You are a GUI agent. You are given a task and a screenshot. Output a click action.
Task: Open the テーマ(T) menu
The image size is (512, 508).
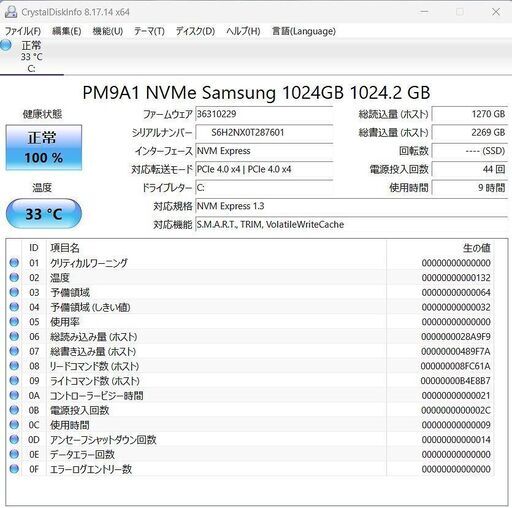[x=149, y=31]
